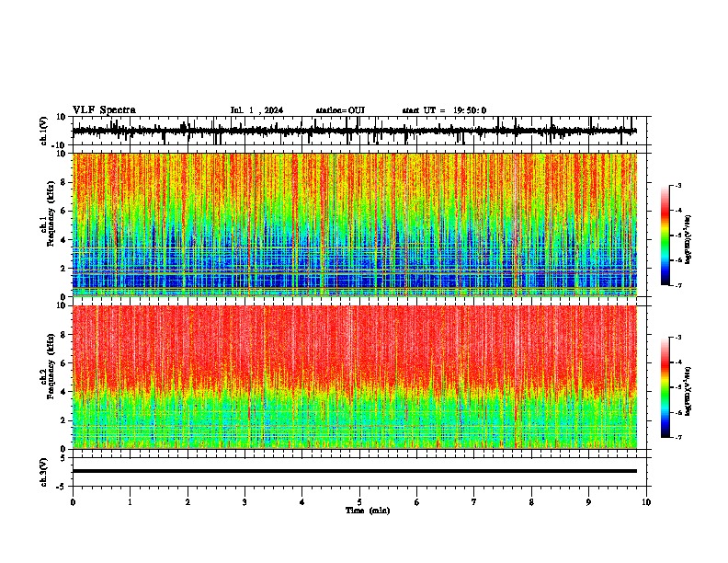Click the ch.3(V) flat black trace line
This screenshot has height=563, width=728.
[x=355, y=471]
